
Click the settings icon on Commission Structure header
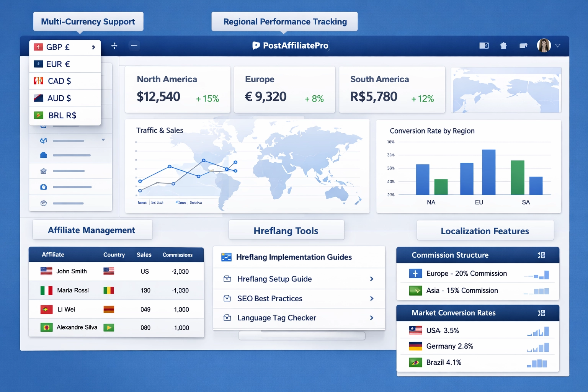click(541, 255)
